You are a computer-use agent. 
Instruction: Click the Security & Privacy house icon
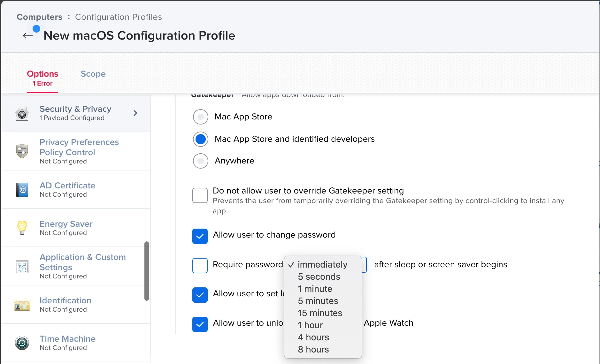[x=22, y=113]
